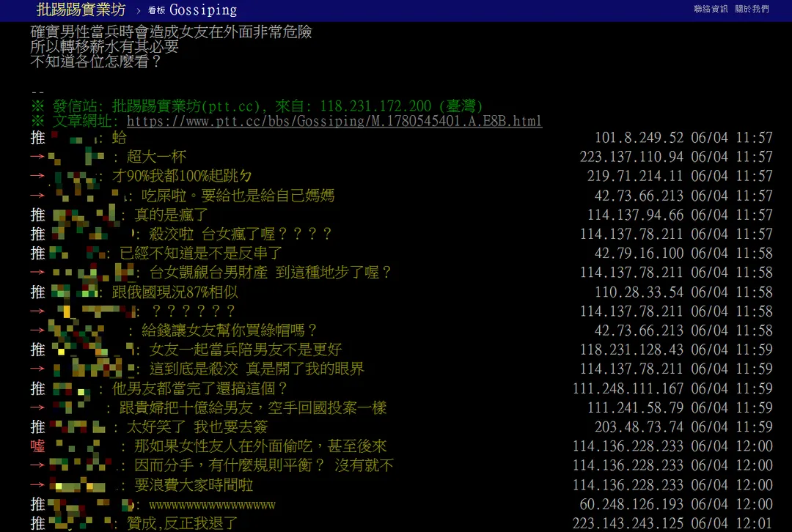
Task: Click the IP address 42.79.16.100
Action: [639, 253]
